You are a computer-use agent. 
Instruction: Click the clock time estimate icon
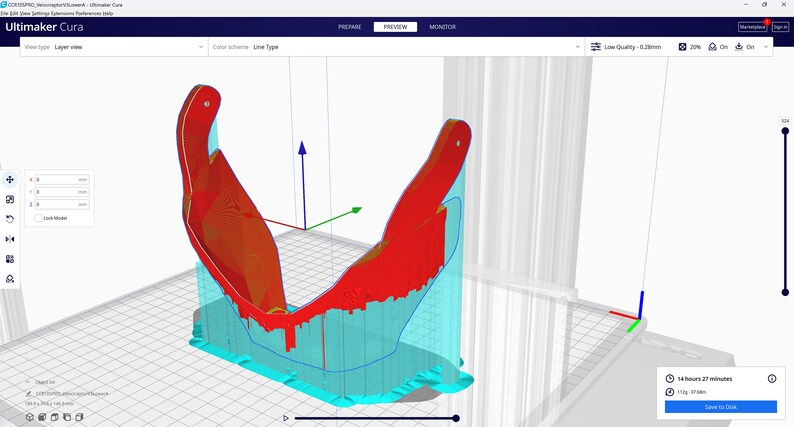coord(669,378)
